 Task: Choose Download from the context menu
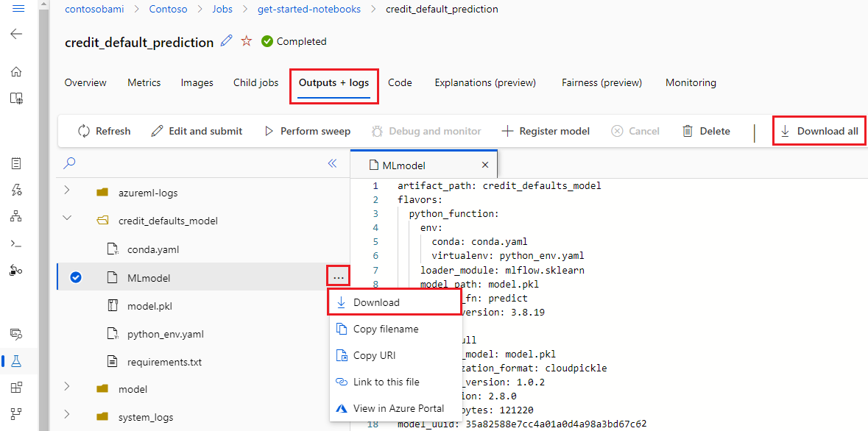[x=376, y=302]
